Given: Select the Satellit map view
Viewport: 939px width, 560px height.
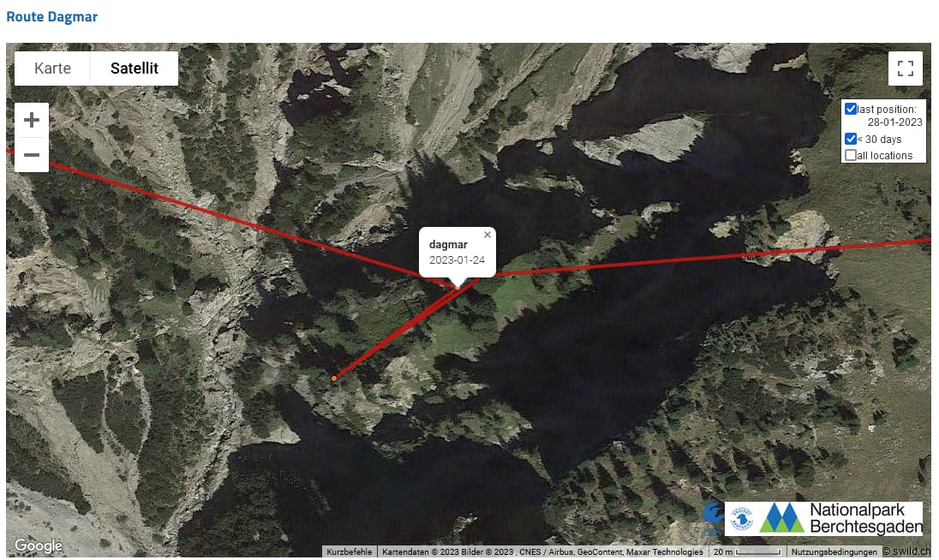Looking at the screenshot, I should 135,69.
